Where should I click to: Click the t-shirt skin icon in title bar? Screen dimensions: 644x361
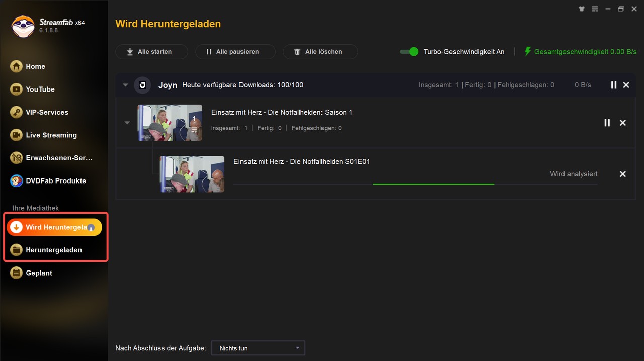click(582, 9)
